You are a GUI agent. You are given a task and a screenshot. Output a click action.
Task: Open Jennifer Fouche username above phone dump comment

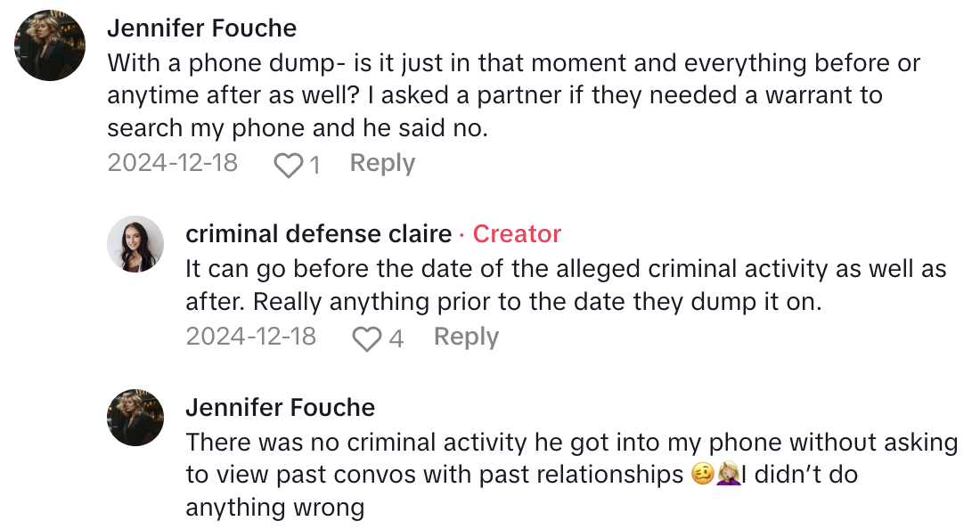(x=202, y=28)
